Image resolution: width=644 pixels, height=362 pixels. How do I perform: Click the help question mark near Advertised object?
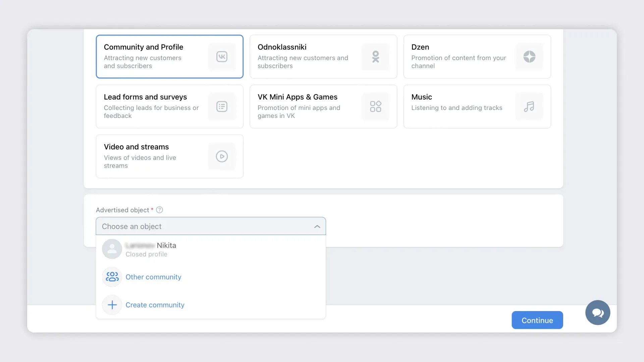[160, 210]
